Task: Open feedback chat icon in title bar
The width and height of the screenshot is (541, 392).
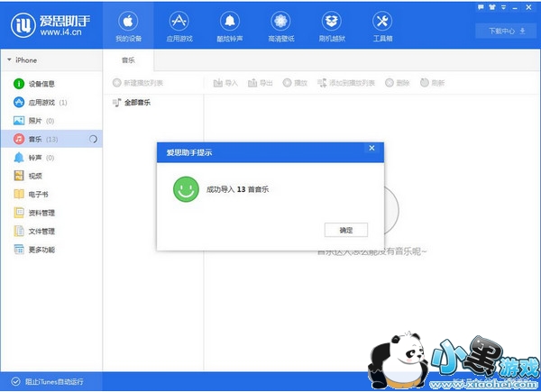Action: pyautogui.click(x=481, y=7)
